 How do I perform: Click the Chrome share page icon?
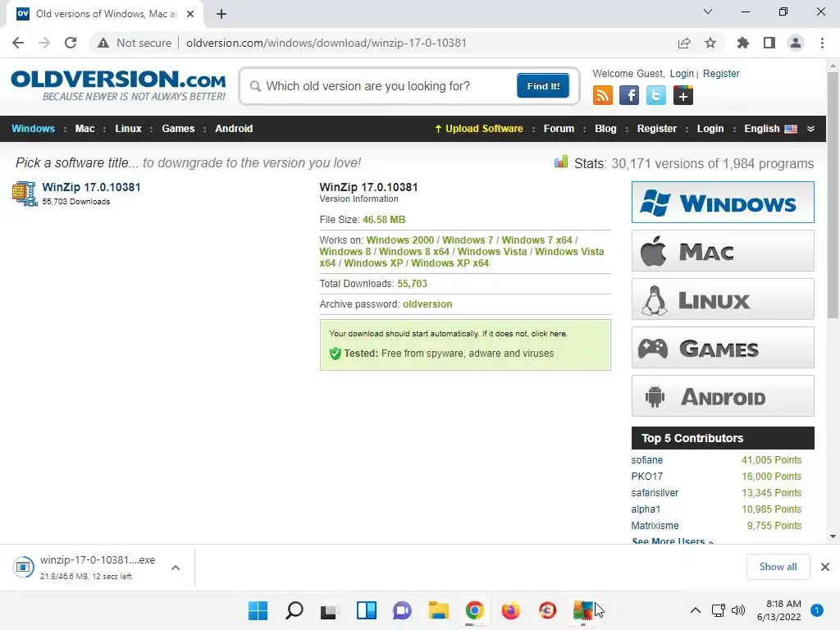(x=684, y=43)
